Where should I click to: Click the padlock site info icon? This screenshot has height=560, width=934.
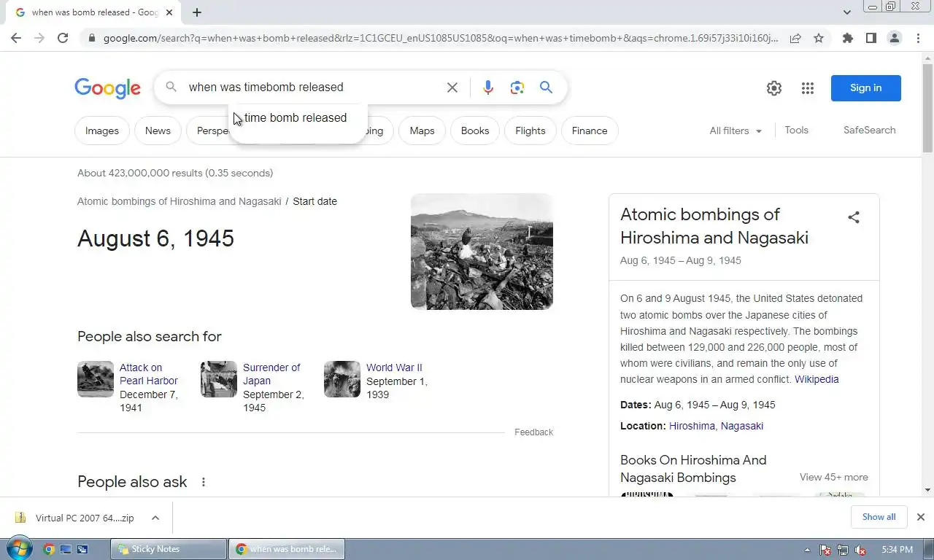pyautogui.click(x=91, y=38)
